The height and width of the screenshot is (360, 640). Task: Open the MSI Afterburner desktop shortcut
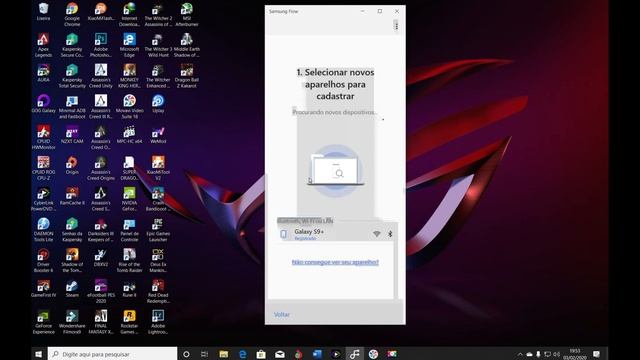[187, 15]
